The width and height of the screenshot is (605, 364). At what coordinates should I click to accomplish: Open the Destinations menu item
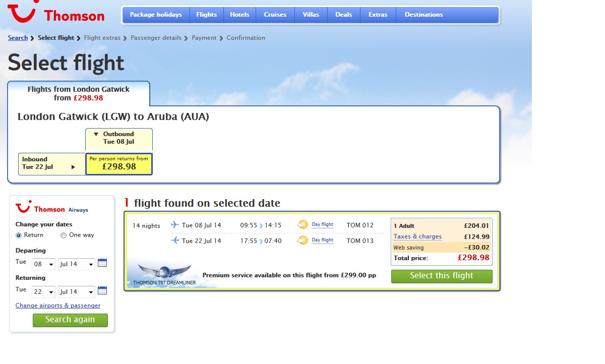click(x=424, y=15)
